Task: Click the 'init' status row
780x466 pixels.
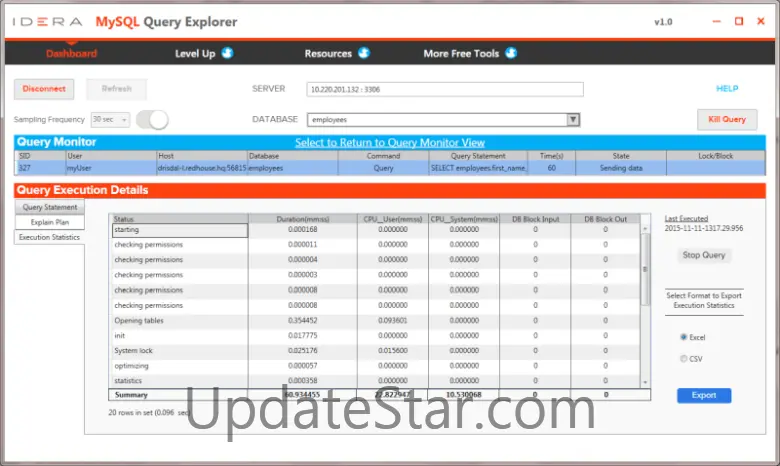Action: 376,336
